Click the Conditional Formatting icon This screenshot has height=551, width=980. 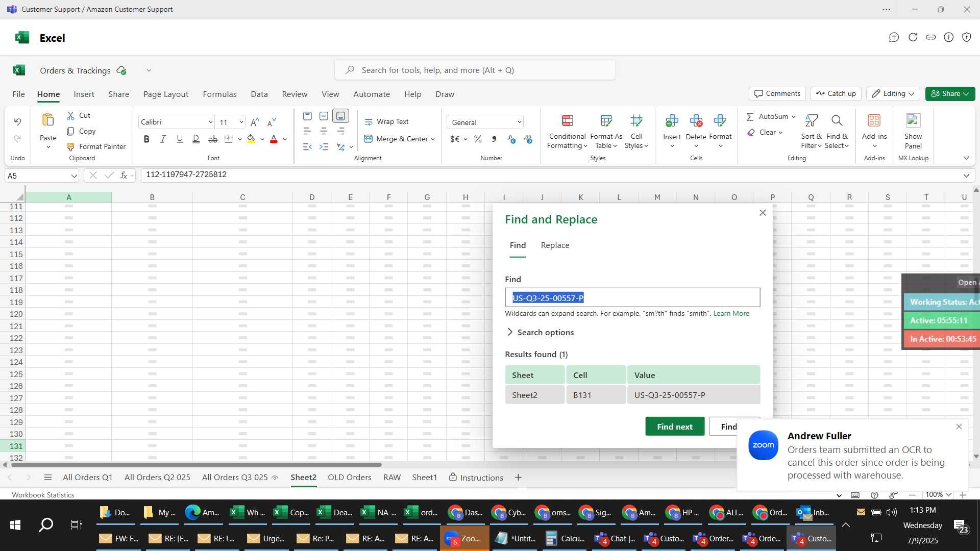tap(567, 121)
